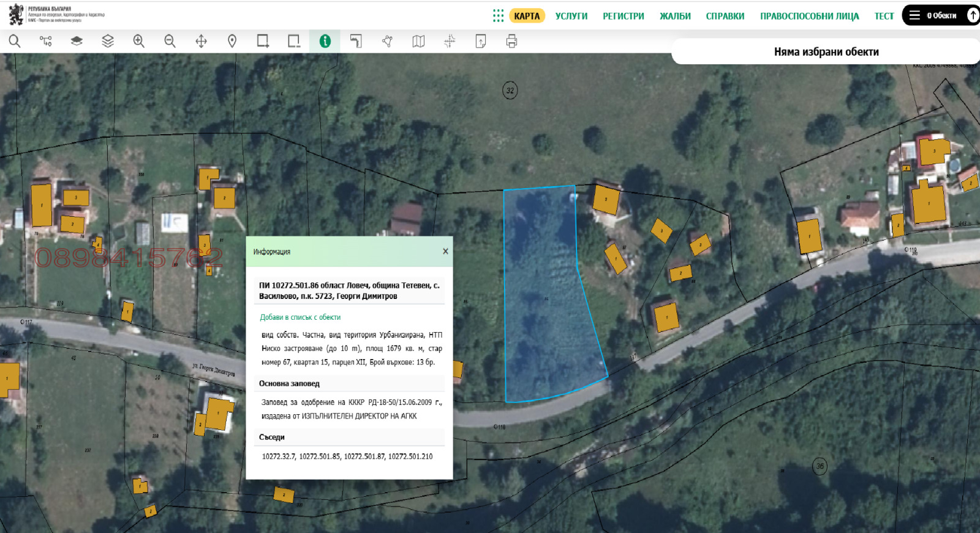The image size is (980, 533).
Task: Select the zoom in tool
Action: coord(139,41)
